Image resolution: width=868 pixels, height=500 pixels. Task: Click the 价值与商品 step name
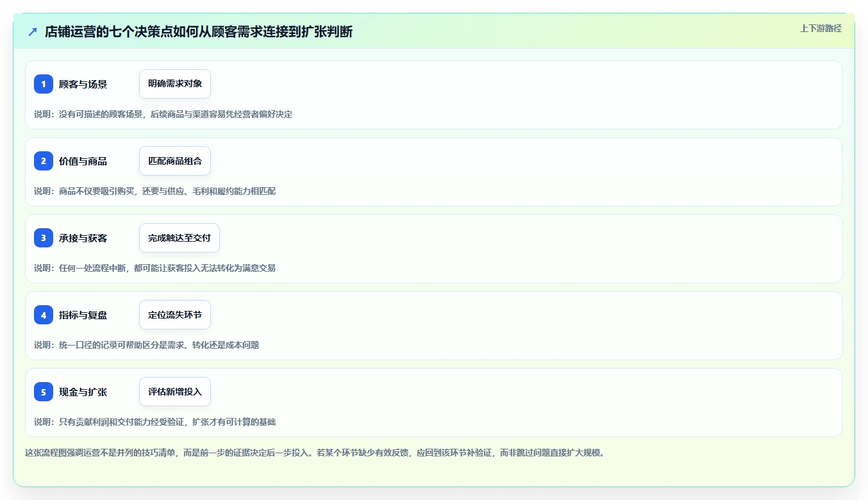click(x=83, y=161)
